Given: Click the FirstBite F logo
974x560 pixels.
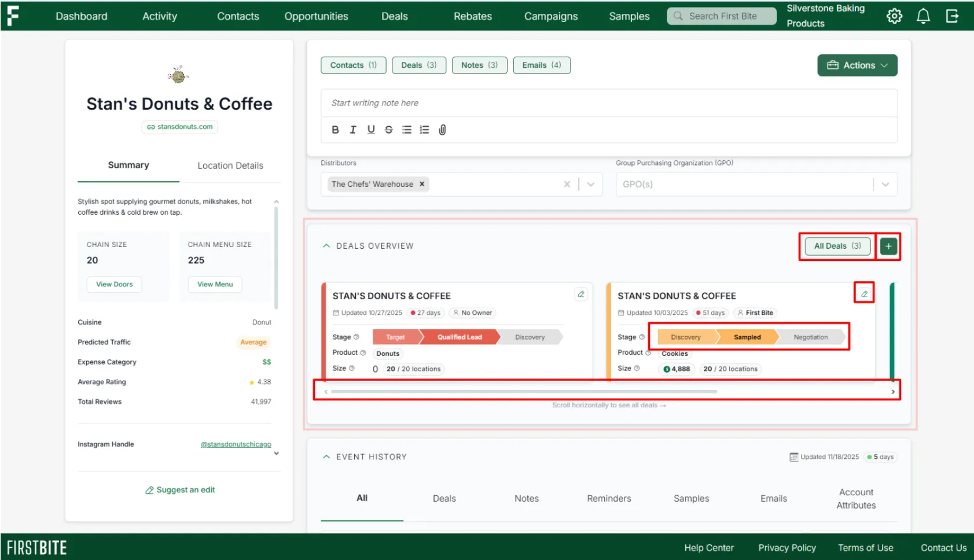Looking at the screenshot, I should coord(13,16).
